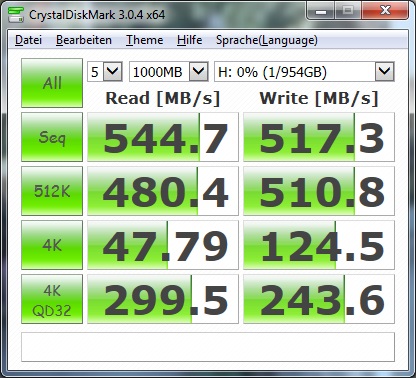Minimize the CrystalDiskMark window

(x=321, y=11)
